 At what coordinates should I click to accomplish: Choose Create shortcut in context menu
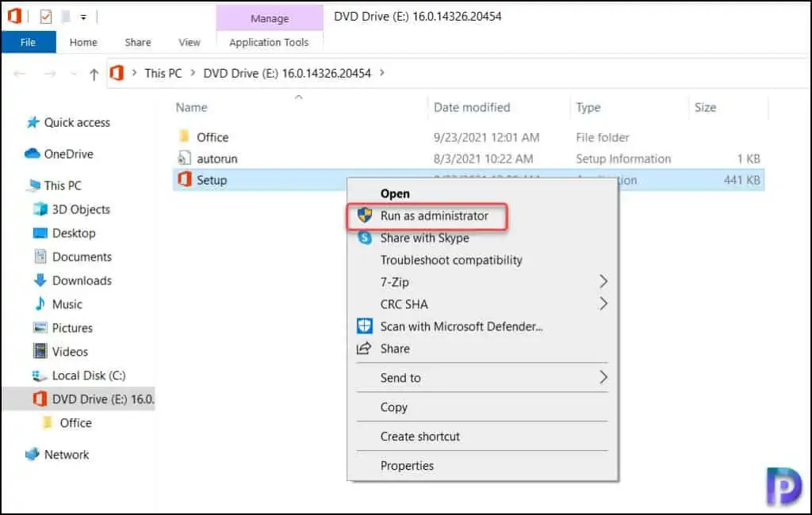(x=420, y=437)
